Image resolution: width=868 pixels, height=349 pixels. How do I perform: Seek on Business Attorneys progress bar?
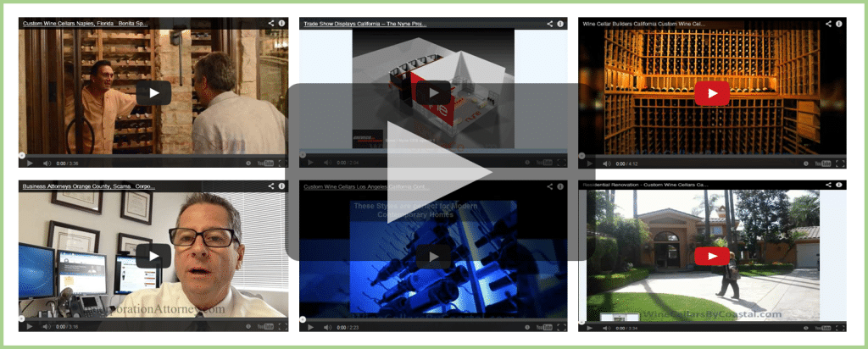tap(153, 318)
